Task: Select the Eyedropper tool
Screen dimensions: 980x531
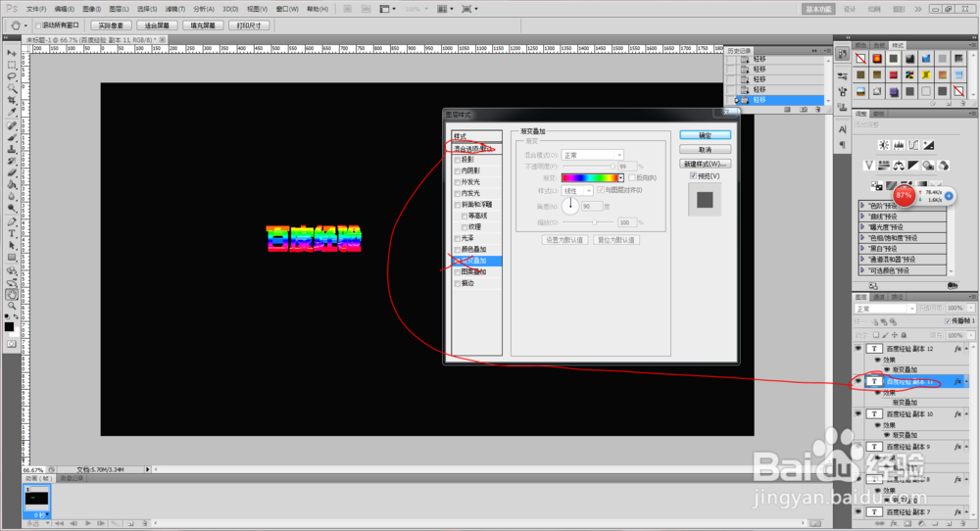Action: (x=12, y=113)
